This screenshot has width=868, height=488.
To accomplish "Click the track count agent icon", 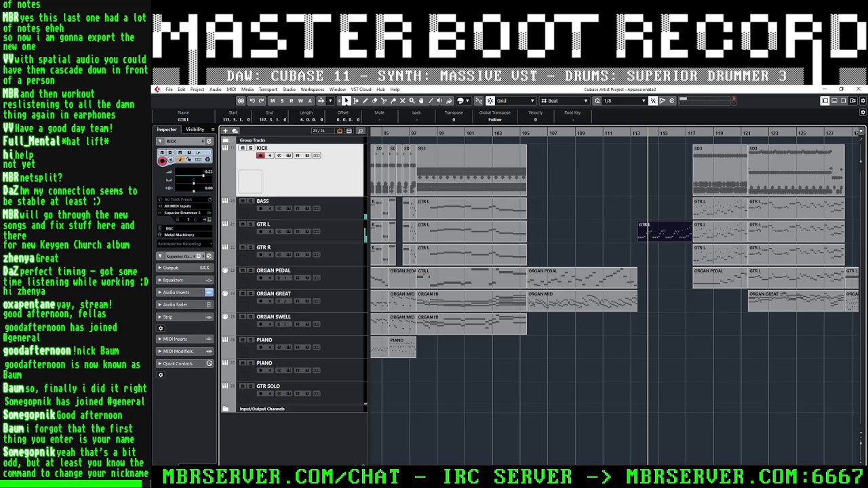I will pos(340,131).
